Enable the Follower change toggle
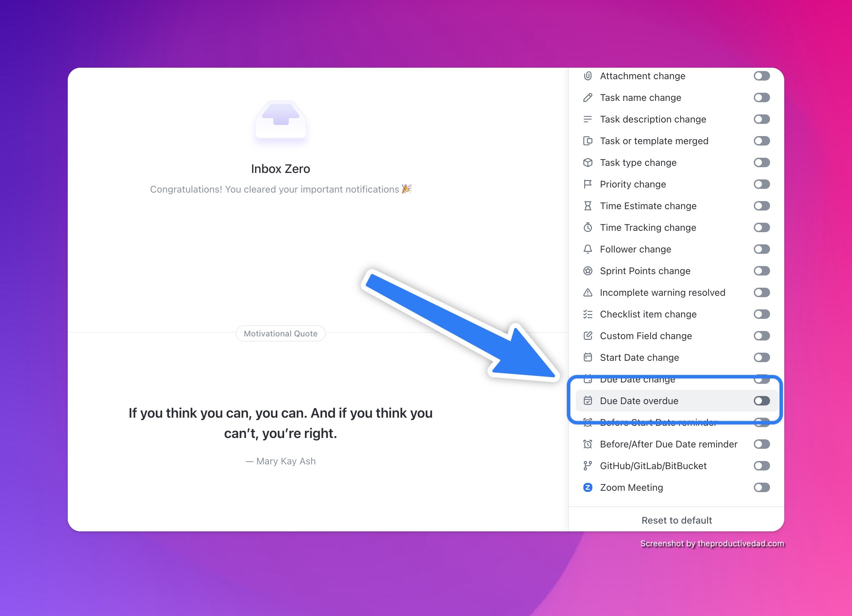Viewport: 852px width, 616px height. click(x=763, y=249)
